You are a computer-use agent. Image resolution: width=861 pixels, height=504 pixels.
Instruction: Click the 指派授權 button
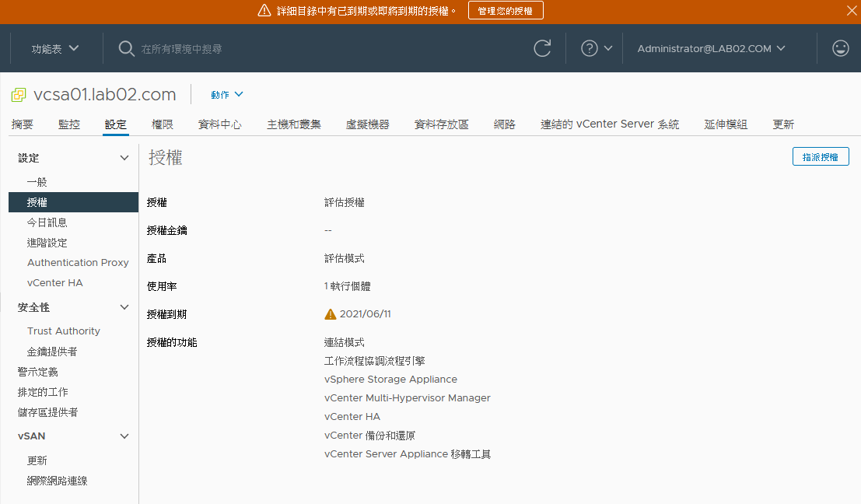click(821, 156)
